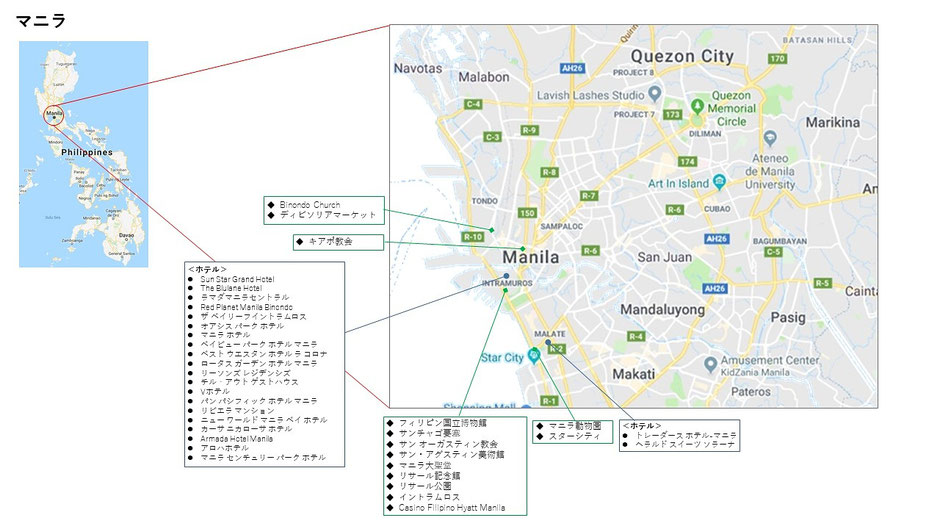940x529 pixels.
Task: Click the キアポ教会 callout label
Action: pyautogui.click(x=331, y=242)
